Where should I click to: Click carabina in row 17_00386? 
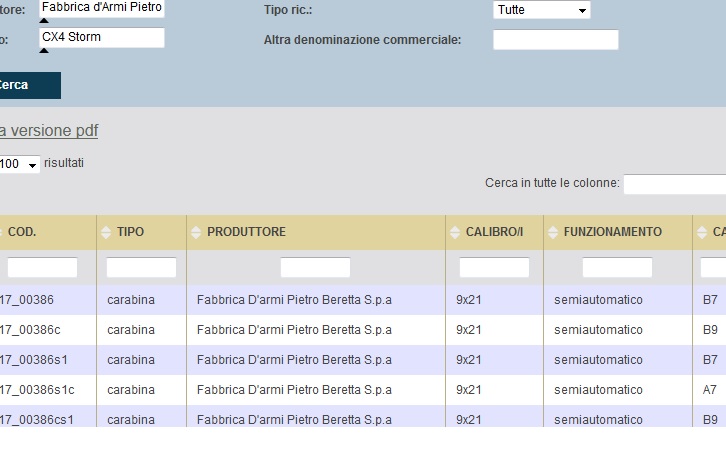(131, 300)
